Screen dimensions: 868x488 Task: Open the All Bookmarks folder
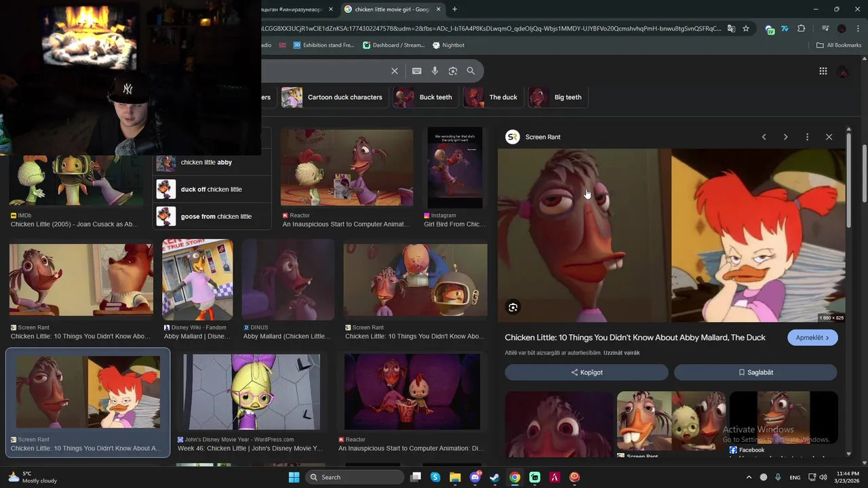838,45
